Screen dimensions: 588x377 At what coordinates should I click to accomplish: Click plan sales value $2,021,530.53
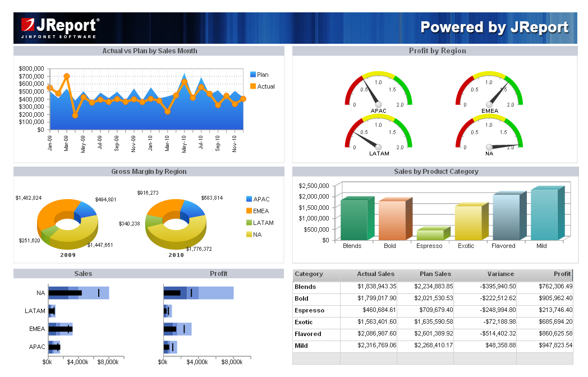pos(434,298)
